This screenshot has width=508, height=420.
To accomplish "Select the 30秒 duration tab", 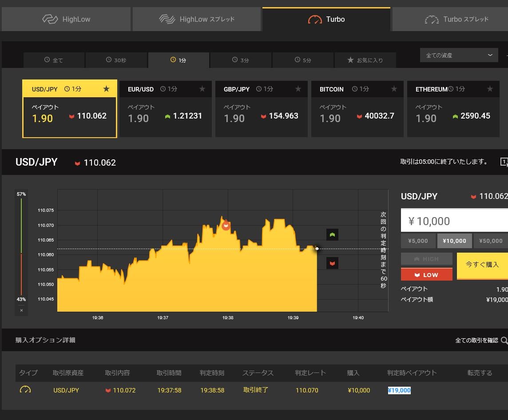I will [116, 60].
